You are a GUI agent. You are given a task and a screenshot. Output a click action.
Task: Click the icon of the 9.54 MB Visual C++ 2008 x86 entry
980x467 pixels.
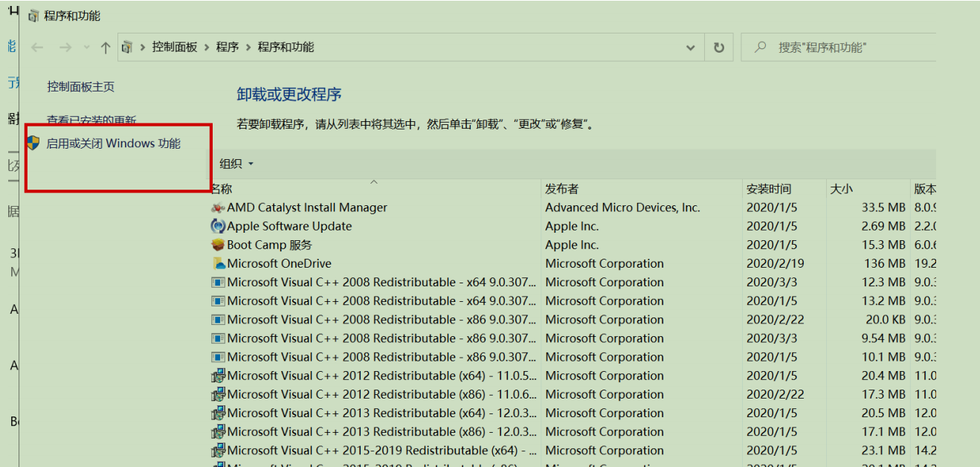(x=218, y=338)
